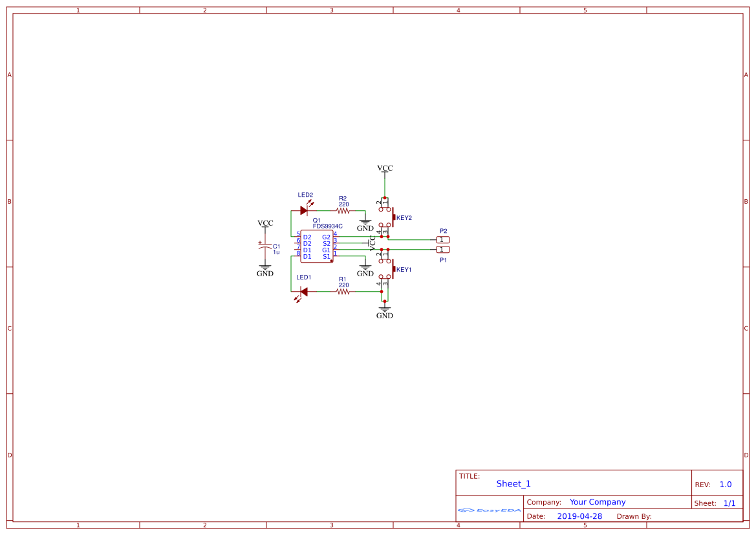
Task: Click the Q1 designator label
Action: tap(316, 221)
